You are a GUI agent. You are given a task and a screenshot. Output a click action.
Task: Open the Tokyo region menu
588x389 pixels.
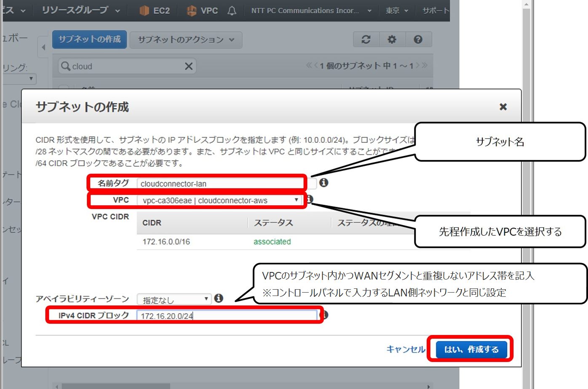(x=397, y=11)
